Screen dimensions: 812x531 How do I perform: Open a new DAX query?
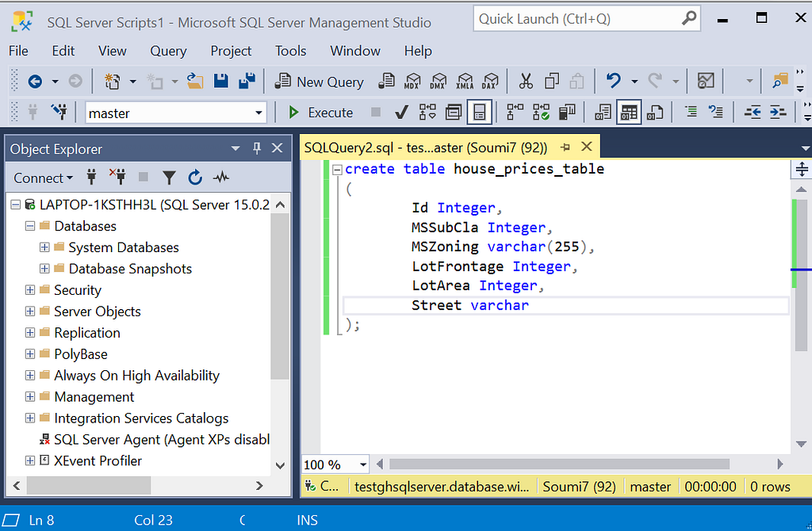tap(490, 82)
